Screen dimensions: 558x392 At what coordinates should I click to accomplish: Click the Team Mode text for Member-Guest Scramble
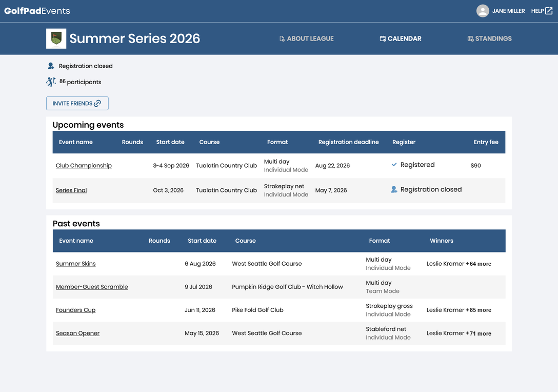tap(383, 291)
